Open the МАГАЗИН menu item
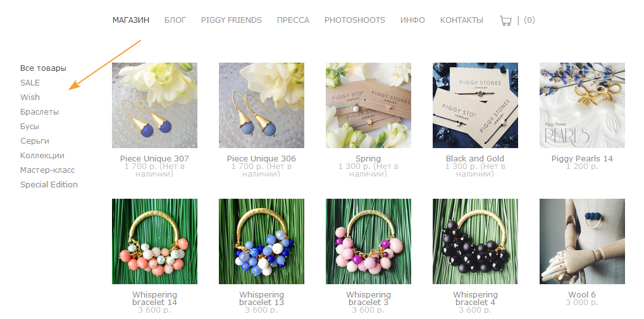The image size is (644, 319). (x=131, y=20)
